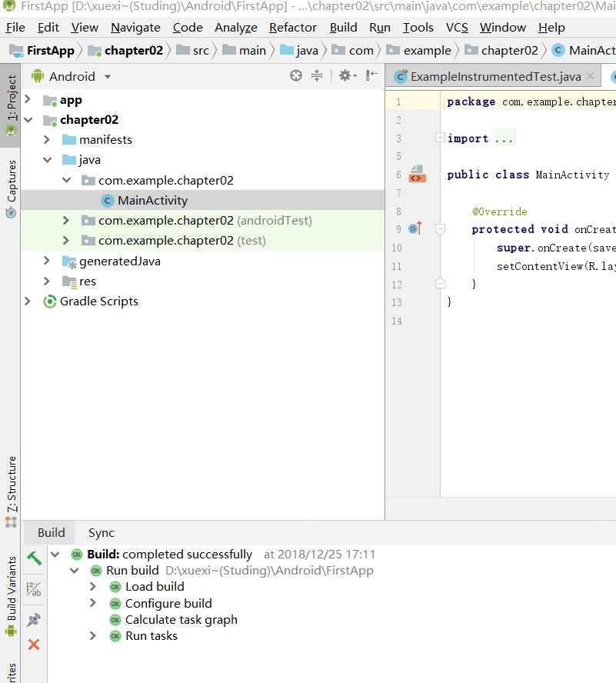Click the MainActivity class icon in tree
This screenshot has height=683, width=616.
coord(107,201)
